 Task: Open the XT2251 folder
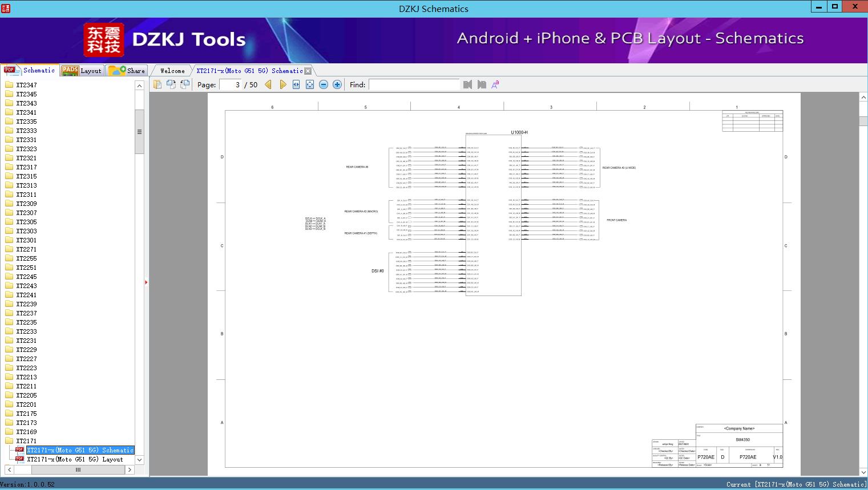26,268
